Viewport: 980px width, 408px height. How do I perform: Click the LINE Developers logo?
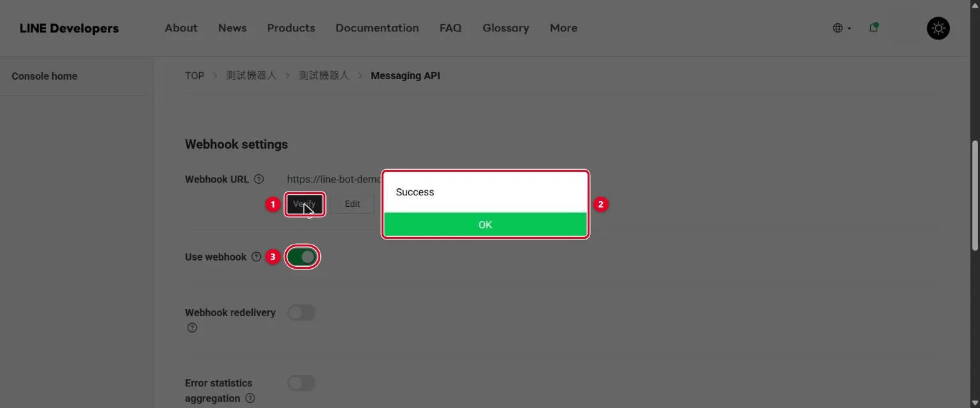coord(69,28)
